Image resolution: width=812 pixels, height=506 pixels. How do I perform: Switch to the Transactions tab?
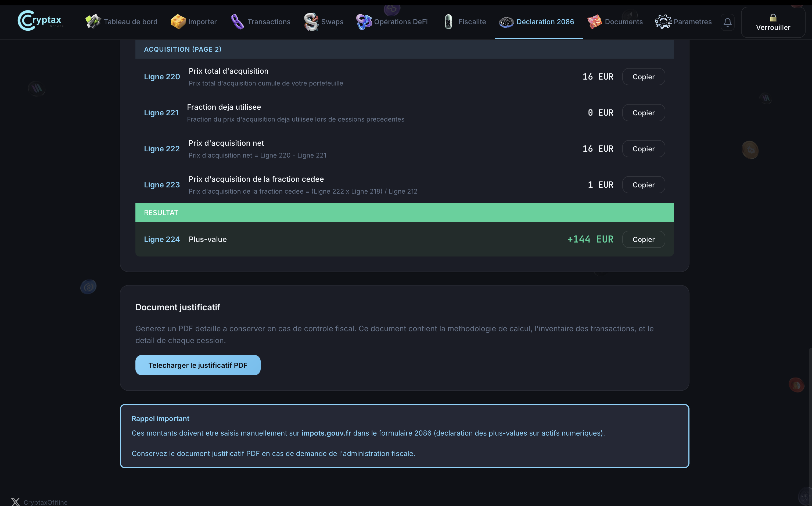click(x=261, y=22)
